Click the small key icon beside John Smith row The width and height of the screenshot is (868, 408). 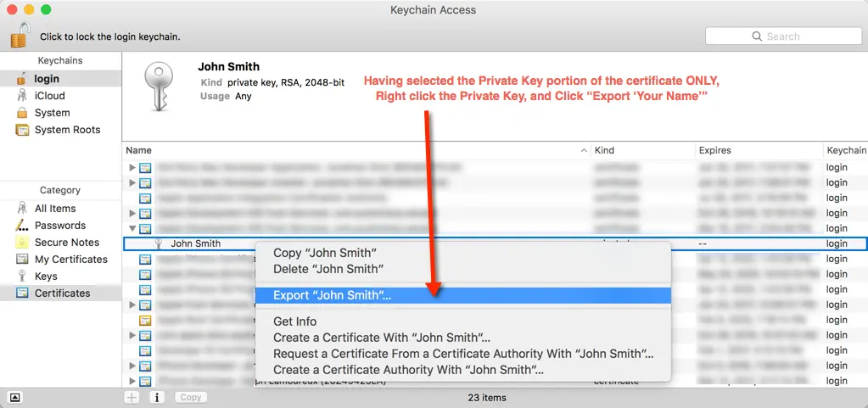point(159,243)
